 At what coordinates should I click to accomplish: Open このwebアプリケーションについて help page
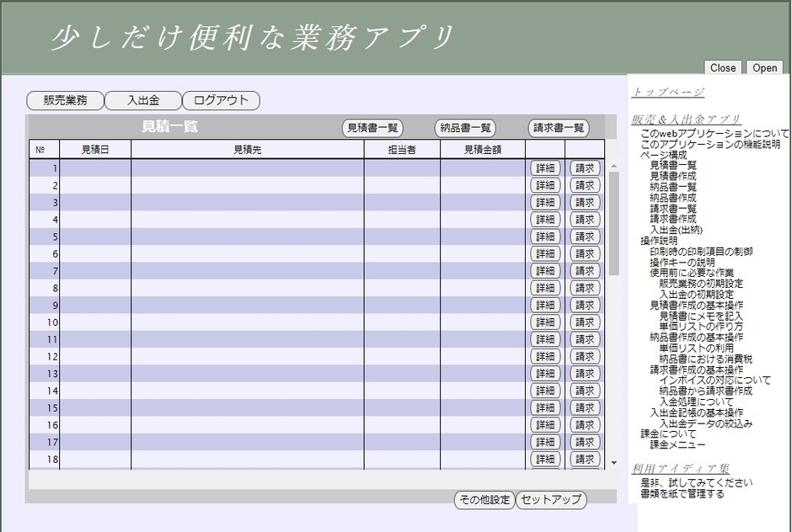(x=712, y=132)
